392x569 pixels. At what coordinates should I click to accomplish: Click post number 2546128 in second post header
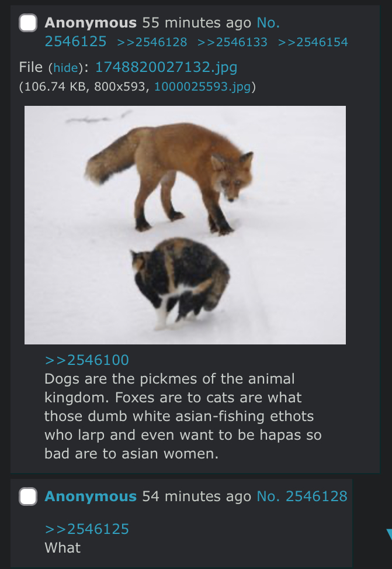317,496
